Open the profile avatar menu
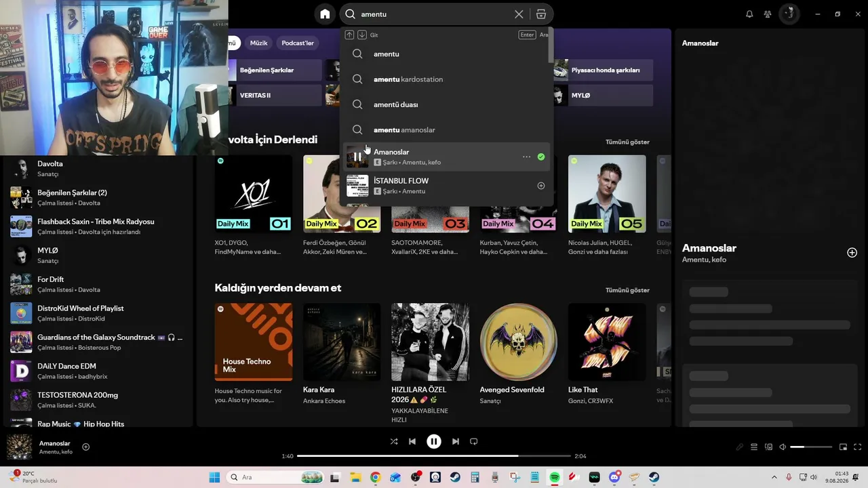868x488 pixels. (x=789, y=14)
